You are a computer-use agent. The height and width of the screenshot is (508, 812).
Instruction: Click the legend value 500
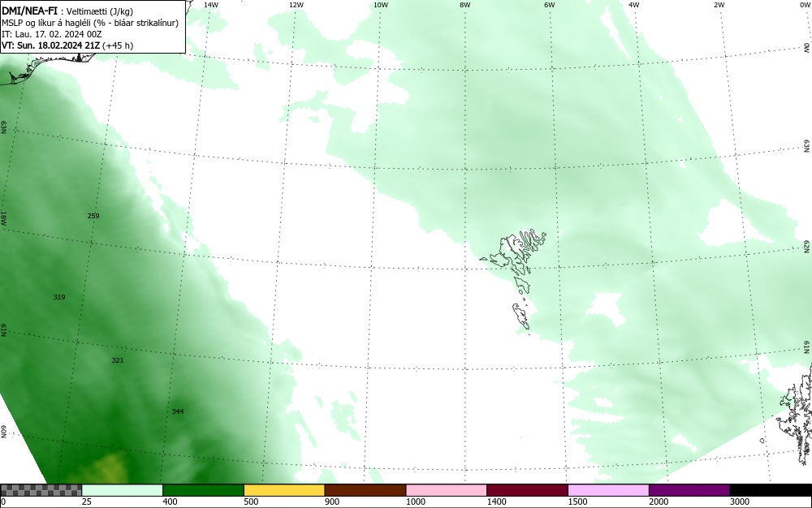[251, 502]
